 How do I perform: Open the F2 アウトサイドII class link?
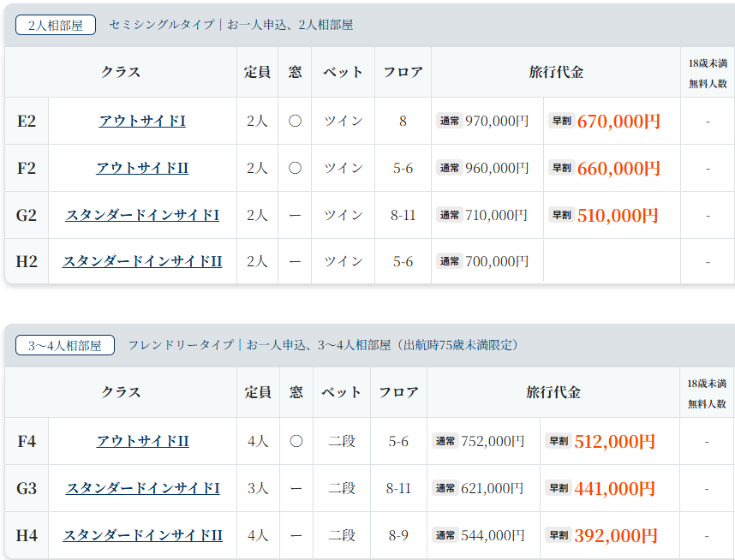click(x=142, y=168)
